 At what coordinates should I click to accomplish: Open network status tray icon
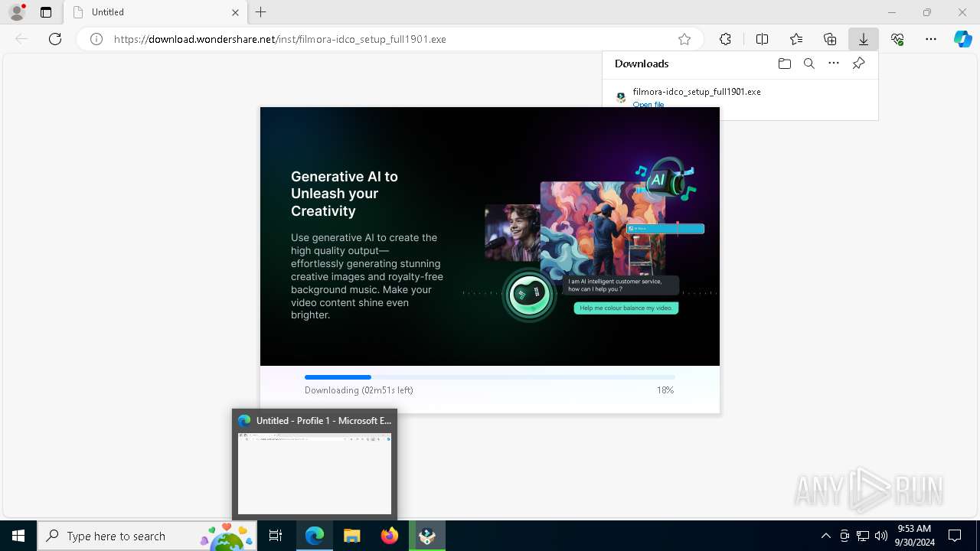[x=863, y=536]
